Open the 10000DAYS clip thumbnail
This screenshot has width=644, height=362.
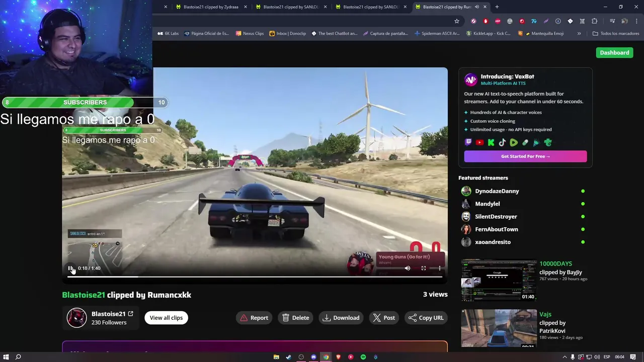coord(499,280)
